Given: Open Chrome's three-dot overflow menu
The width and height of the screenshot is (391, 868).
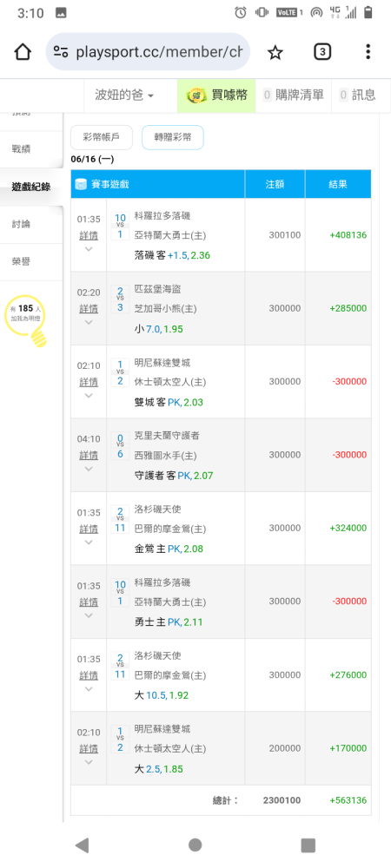Looking at the screenshot, I should [x=368, y=52].
